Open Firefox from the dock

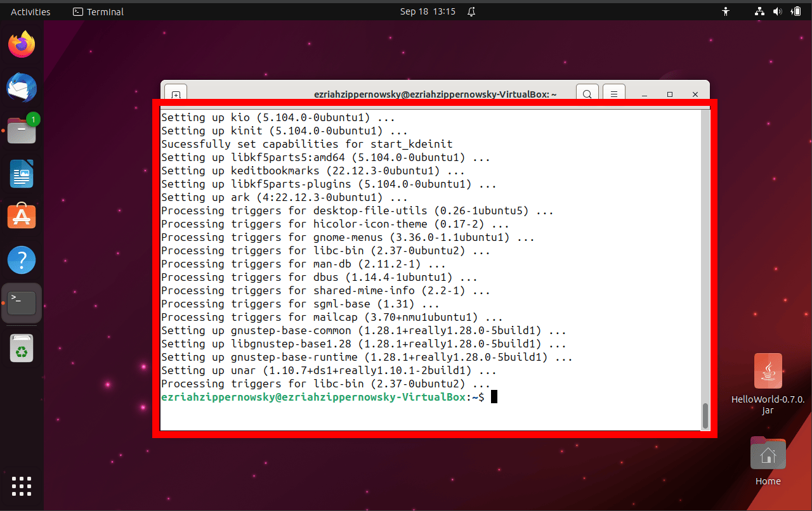(22, 44)
